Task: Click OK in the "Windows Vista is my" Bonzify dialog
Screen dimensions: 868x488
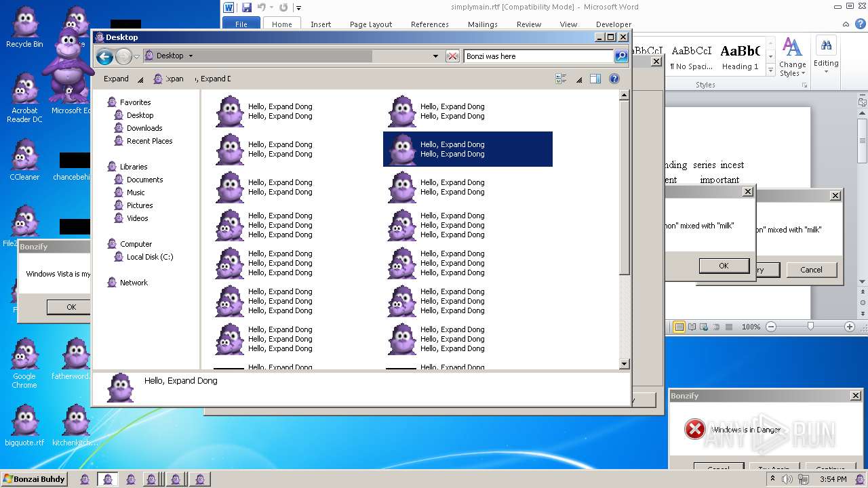Action: [x=71, y=307]
